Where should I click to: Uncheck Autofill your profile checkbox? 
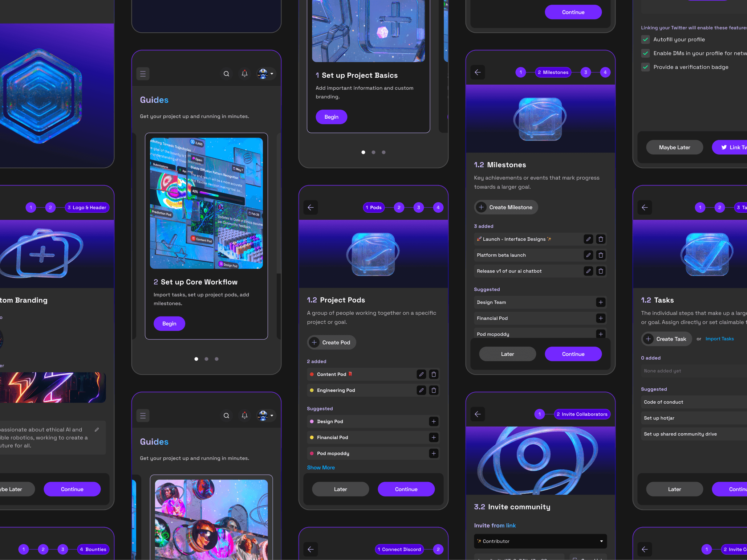tap(645, 40)
